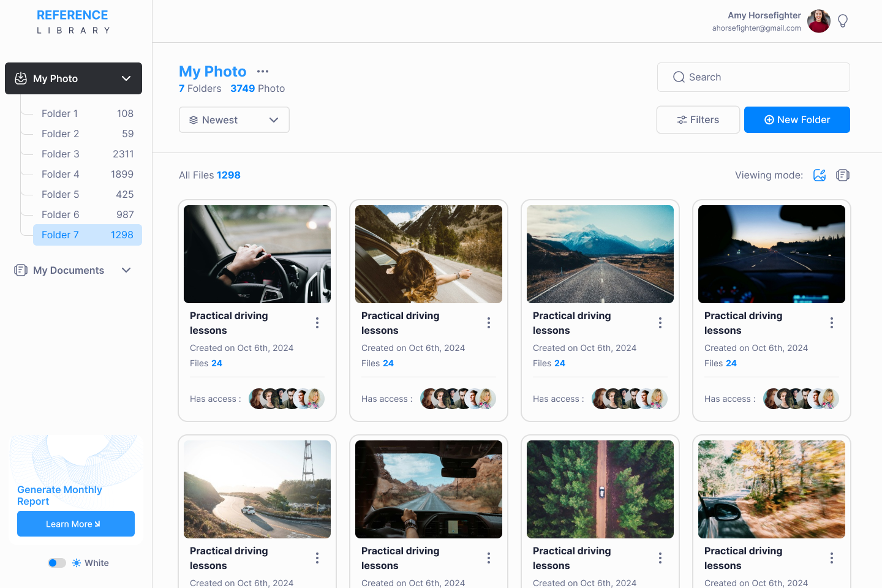Switch to list viewing mode icon
The height and width of the screenshot is (588, 882).
pyautogui.click(x=843, y=175)
